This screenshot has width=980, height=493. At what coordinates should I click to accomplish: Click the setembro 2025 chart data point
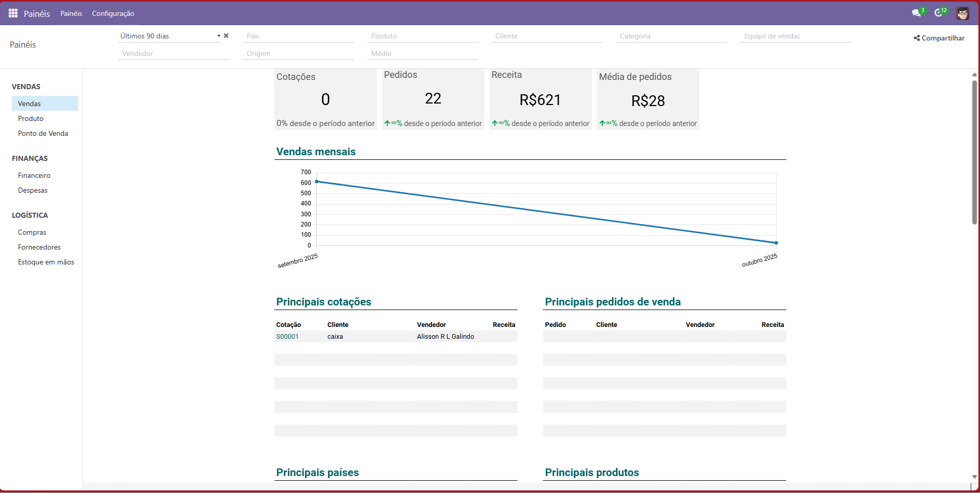coord(317,181)
